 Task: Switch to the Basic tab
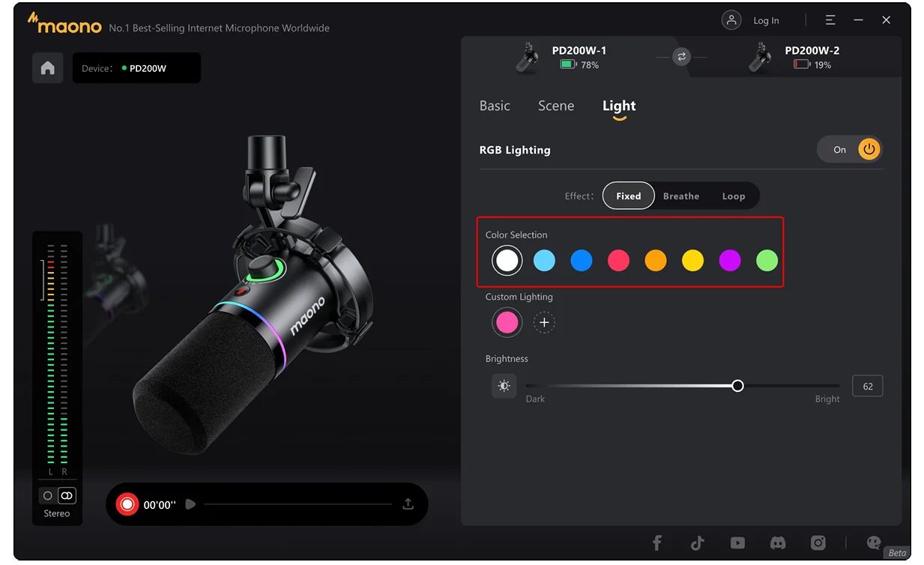pos(495,106)
